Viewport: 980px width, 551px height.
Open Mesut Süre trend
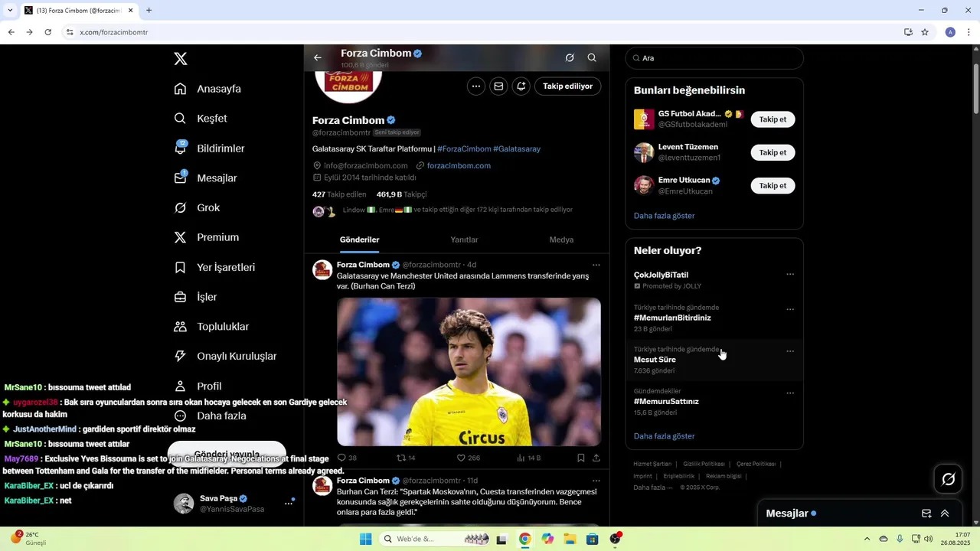click(714, 360)
